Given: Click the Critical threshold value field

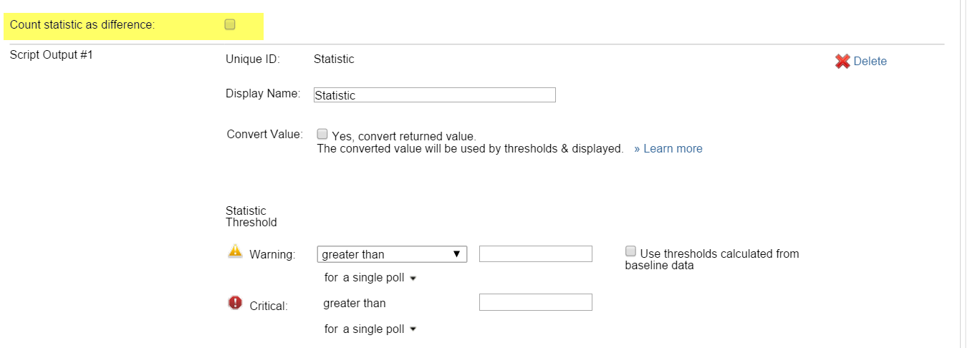Looking at the screenshot, I should (535, 302).
